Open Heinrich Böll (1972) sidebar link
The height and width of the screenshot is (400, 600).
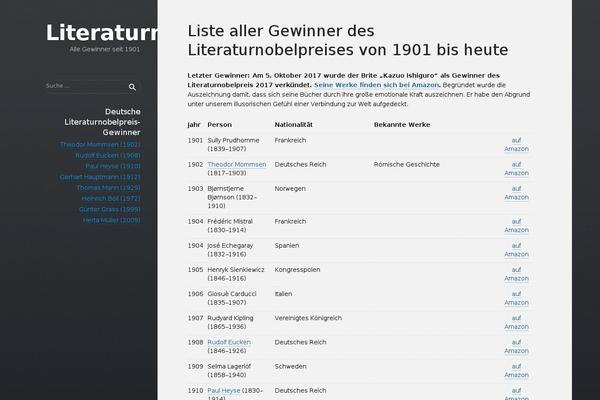pos(111,198)
